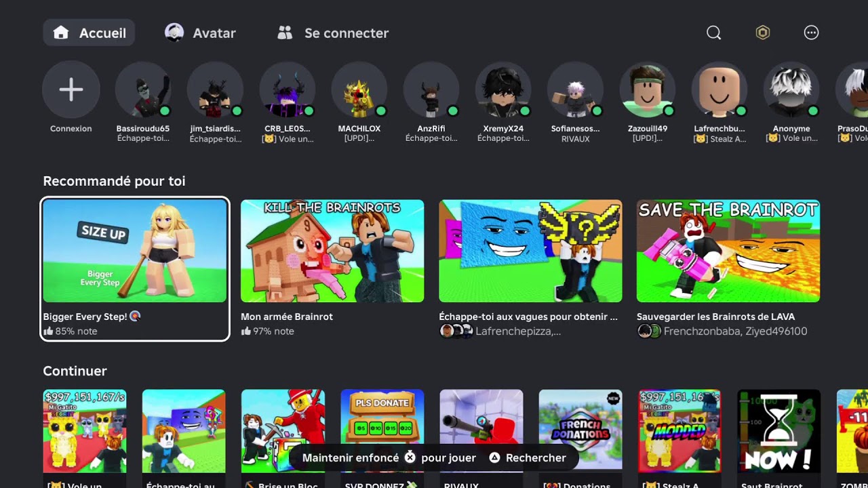Select jim_tsiardis avatar in friends row
The image size is (868, 488).
(215, 89)
